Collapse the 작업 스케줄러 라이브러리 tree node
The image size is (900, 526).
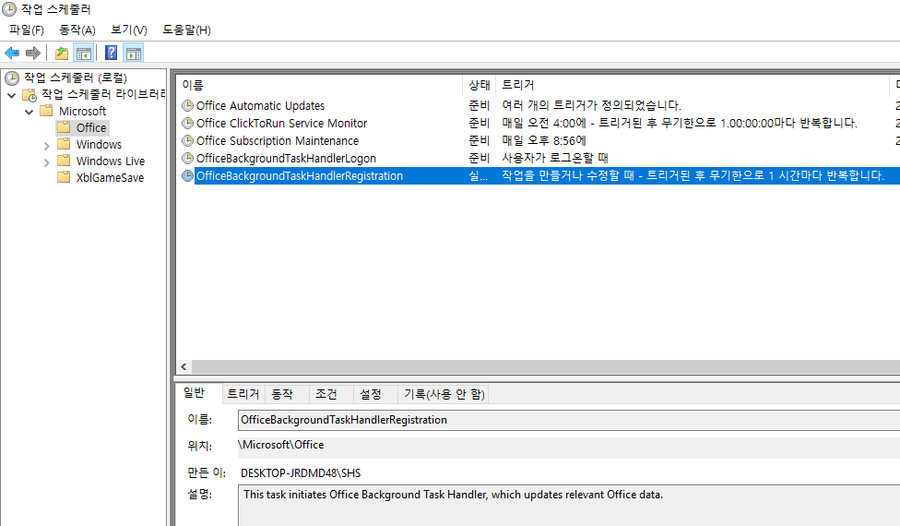11,95
